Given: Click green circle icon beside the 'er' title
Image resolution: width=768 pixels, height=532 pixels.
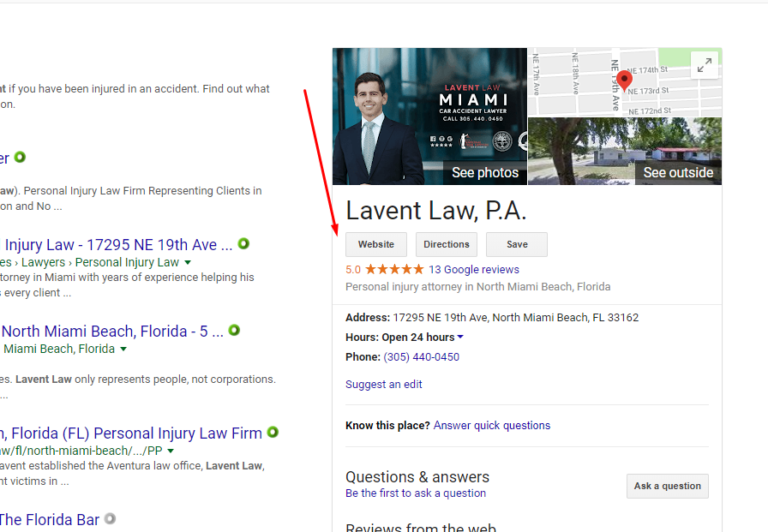Looking at the screenshot, I should pyautogui.click(x=20, y=157).
